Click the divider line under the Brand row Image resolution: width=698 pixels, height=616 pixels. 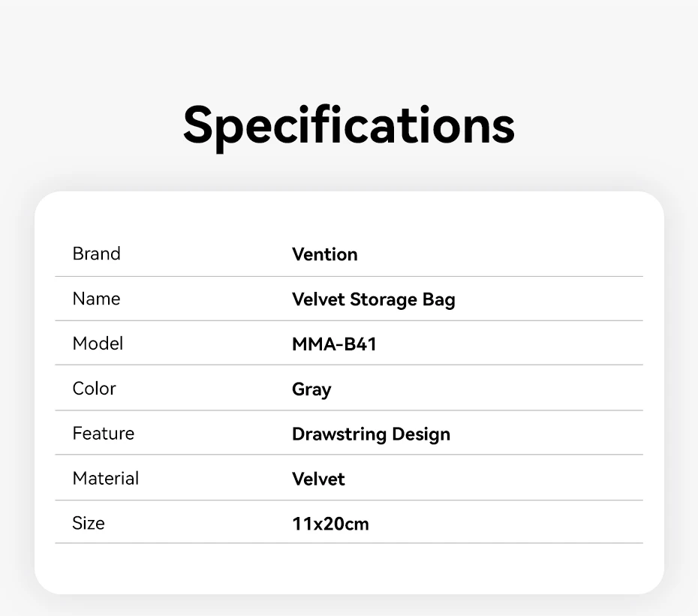point(349,276)
